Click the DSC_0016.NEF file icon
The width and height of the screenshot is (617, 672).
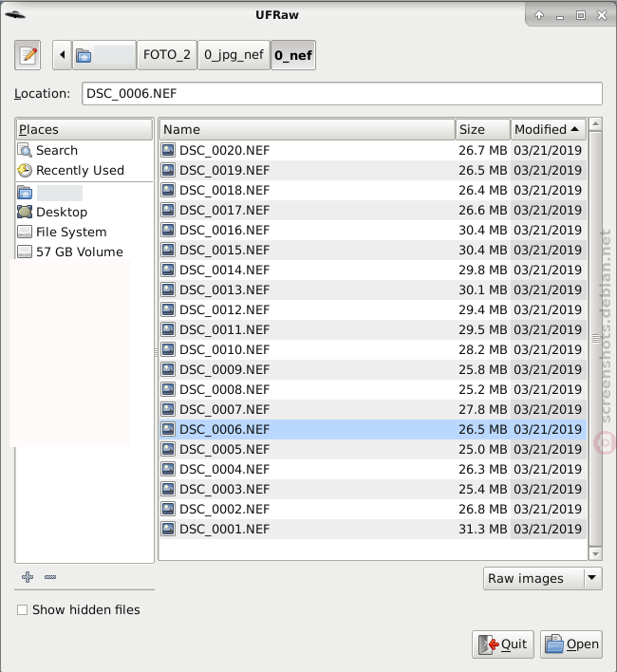pos(168,230)
